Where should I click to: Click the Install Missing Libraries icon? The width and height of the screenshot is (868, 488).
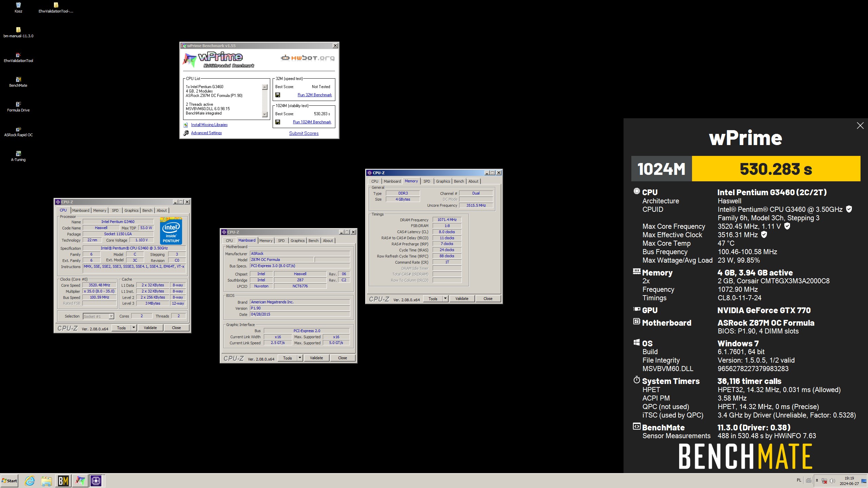pos(186,125)
